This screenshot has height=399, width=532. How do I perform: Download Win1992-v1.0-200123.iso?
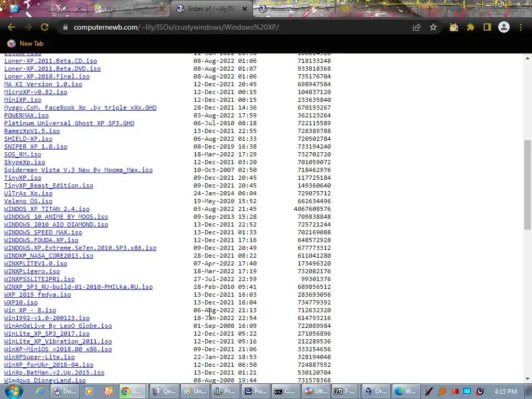(x=47, y=318)
